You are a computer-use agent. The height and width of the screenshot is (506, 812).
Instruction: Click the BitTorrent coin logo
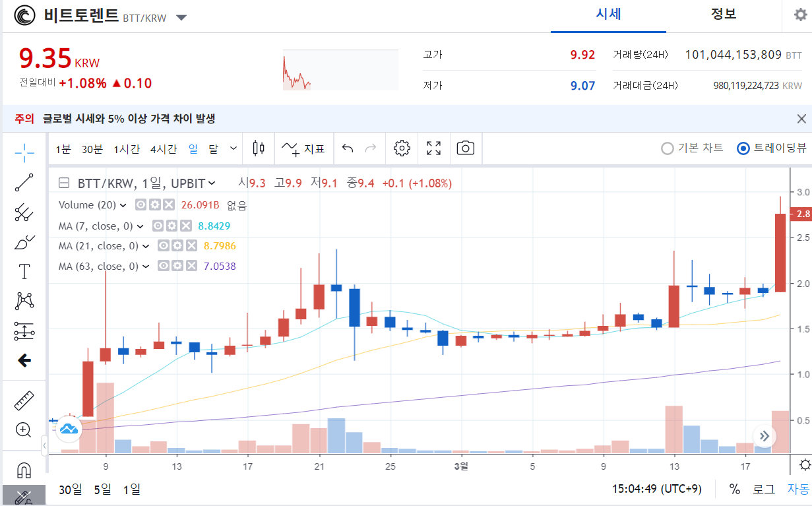coord(25,15)
